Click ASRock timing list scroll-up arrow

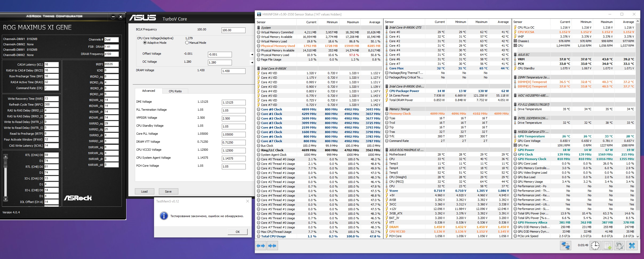[5, 156]
